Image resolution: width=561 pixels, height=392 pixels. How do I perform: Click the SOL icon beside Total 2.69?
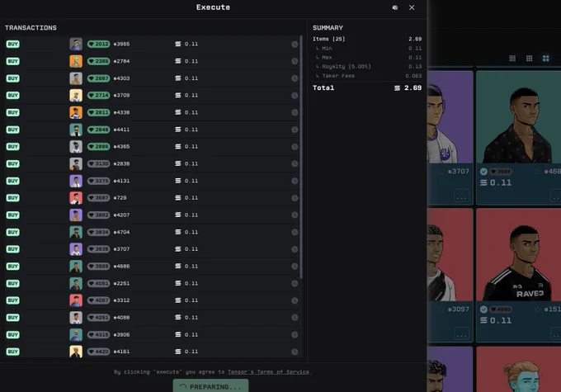pos(397,88)
